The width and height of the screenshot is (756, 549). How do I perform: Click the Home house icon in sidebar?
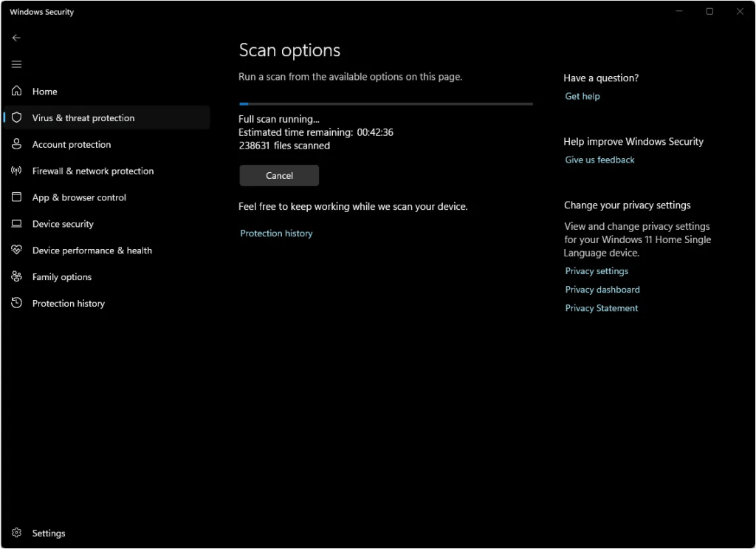[16, 92]
